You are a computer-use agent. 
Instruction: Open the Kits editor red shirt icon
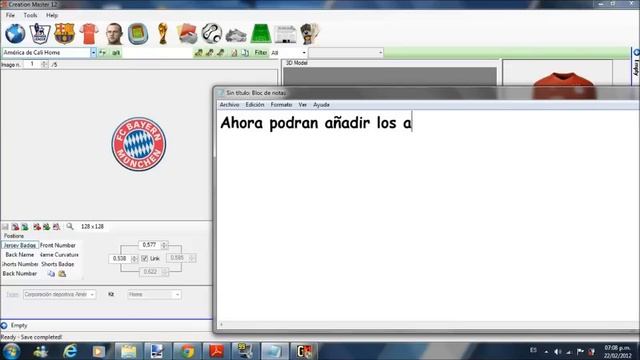coord(89,33)
